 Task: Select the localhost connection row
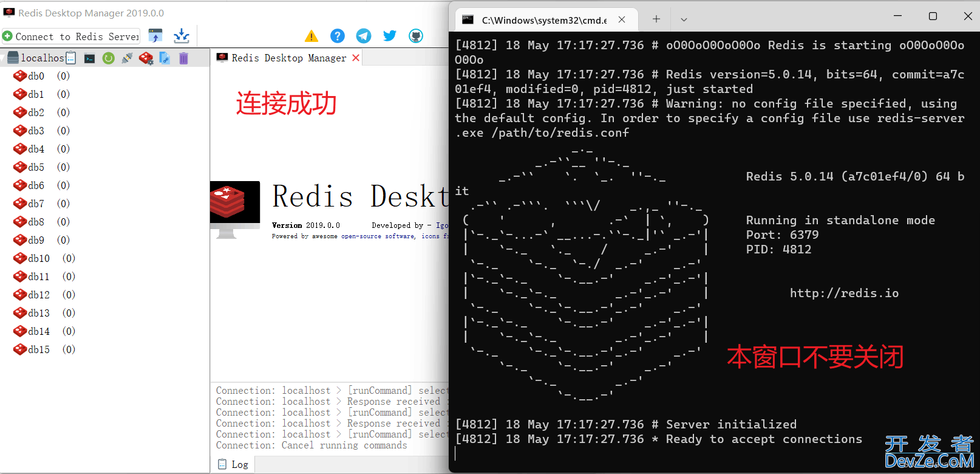pyautogui.click(x=104, y=58)
